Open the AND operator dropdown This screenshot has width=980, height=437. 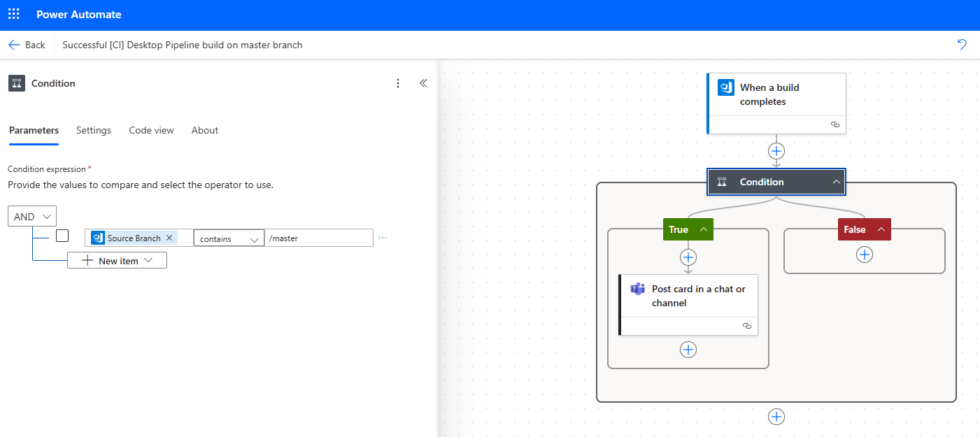[x=32, y=217]
